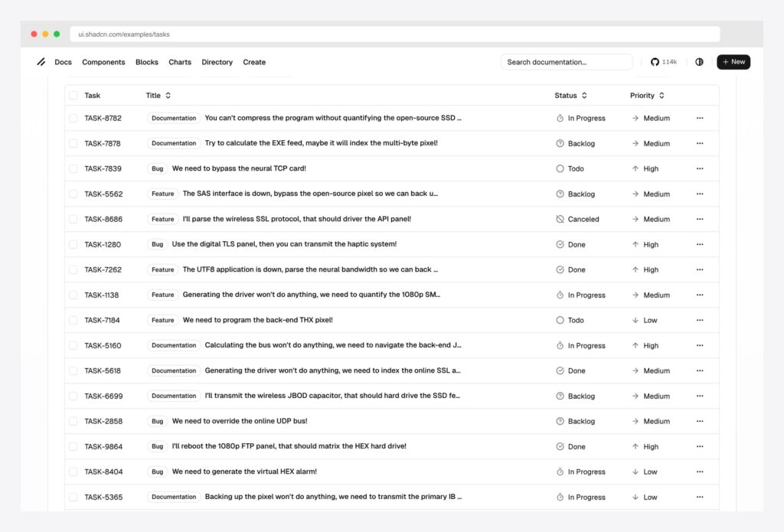Click the Backlog status of TASK-2858
784x532 pixels.
pyautogui.click(x=576, y=421)
